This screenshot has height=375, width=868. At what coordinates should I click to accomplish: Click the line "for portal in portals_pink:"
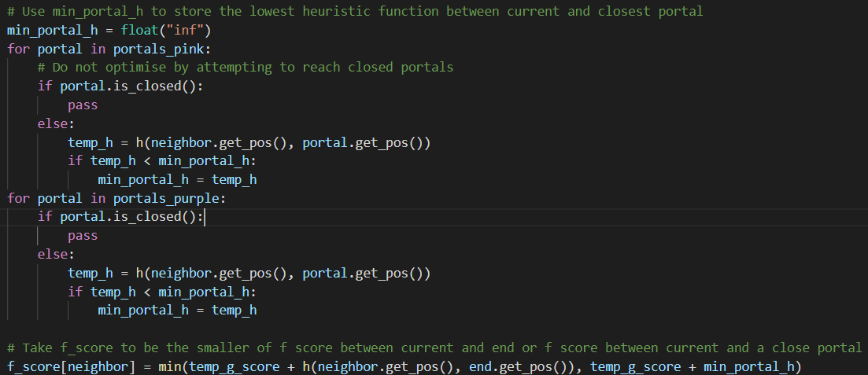109,49
